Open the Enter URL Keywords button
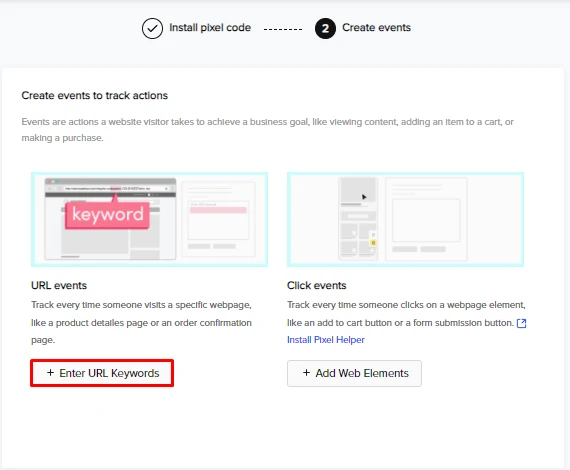 point(102,373)
